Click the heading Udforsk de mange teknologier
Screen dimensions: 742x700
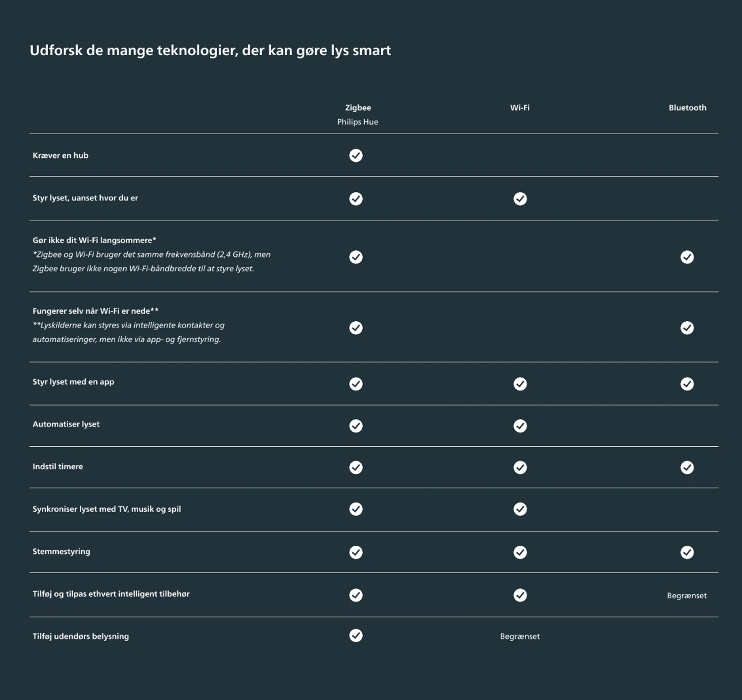[x=210, y=50]
